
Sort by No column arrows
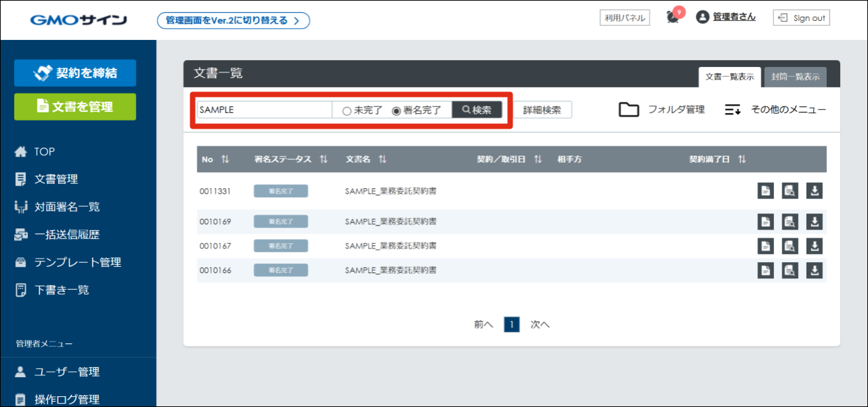tap(225, 159)
